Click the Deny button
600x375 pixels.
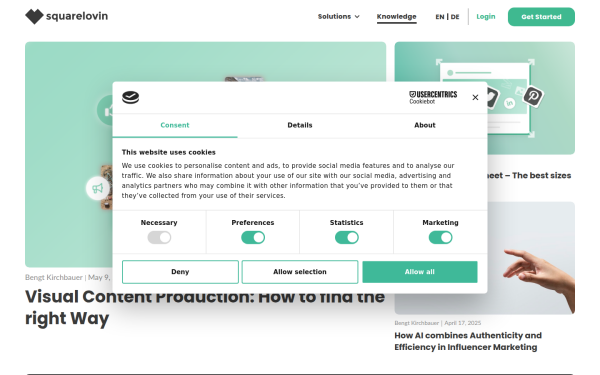pos(180,272)
